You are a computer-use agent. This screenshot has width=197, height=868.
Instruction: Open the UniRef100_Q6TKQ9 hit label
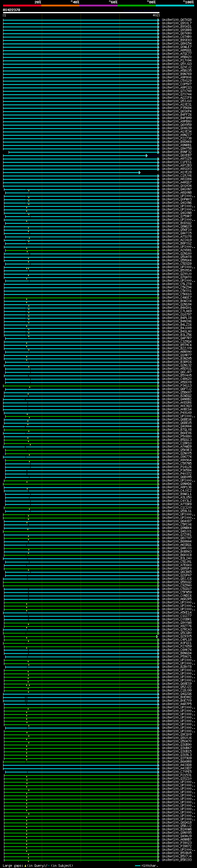(x=176, y=20)
